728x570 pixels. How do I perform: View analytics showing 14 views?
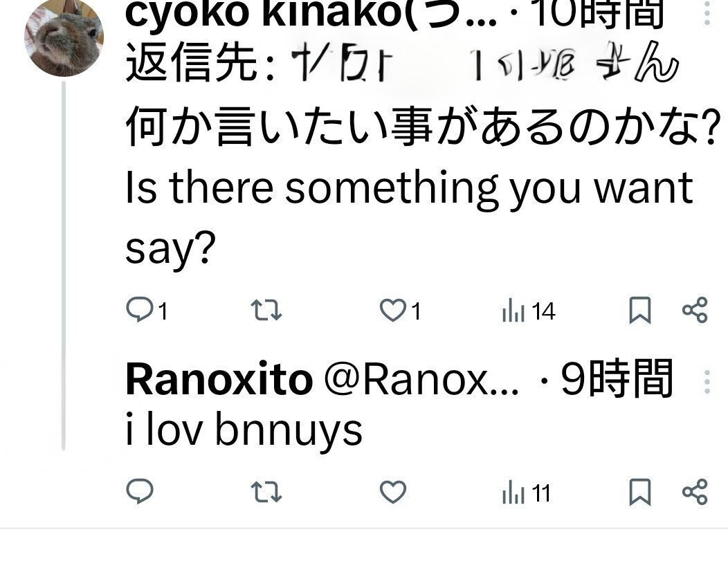coord(528,311)
